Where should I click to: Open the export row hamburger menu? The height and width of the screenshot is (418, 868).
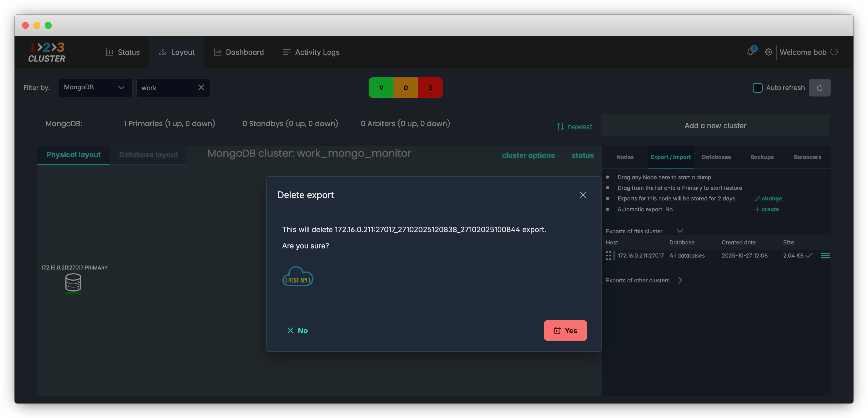(825, 256)
